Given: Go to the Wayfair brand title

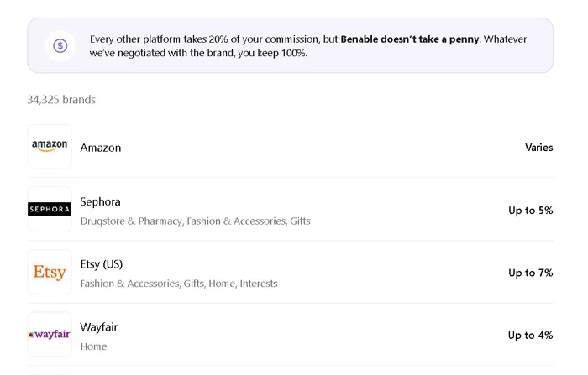Looking at the screenshot, I should click(x=99, y=327).
